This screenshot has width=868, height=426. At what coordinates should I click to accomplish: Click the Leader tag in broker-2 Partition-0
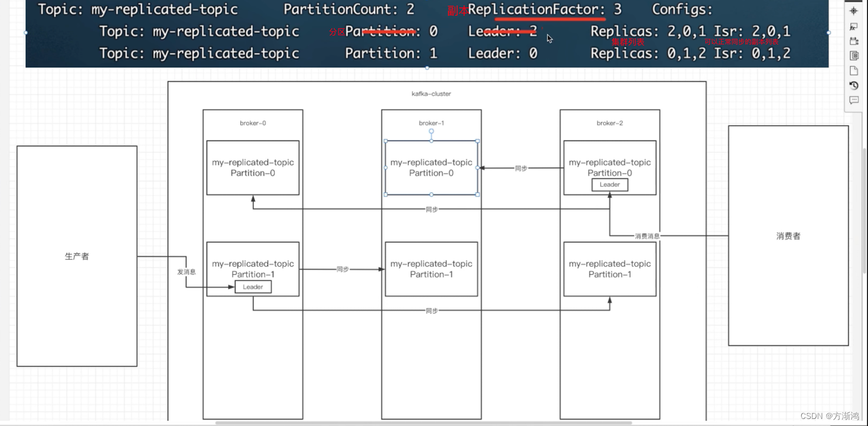pyautogui.click(x=610, y=184)
